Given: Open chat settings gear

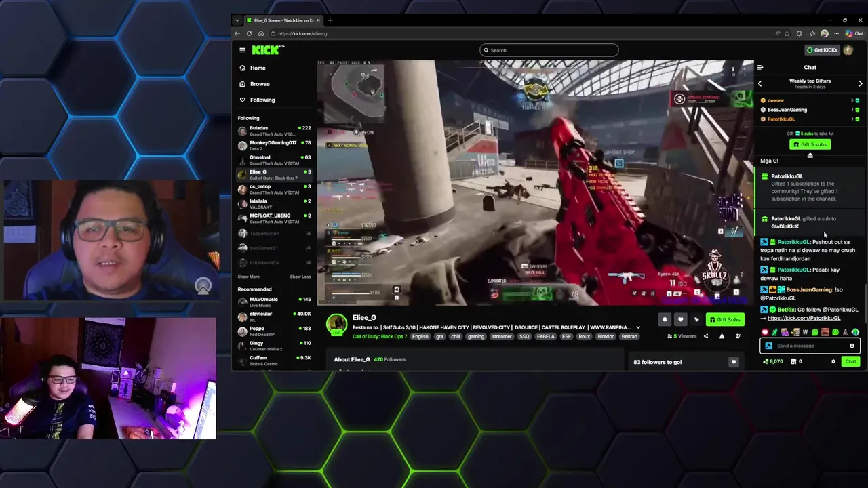Looking at the screenshot, I should point(833,362).
